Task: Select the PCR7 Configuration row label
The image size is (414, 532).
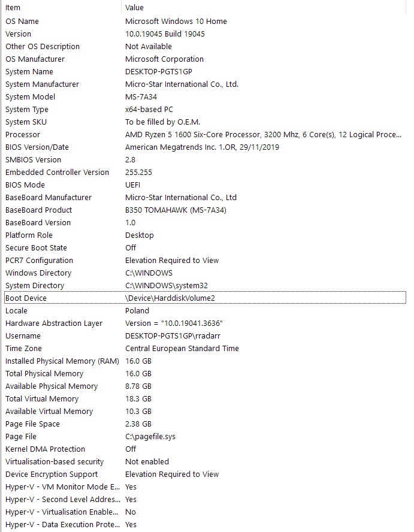Action: [x=39, y=260]
